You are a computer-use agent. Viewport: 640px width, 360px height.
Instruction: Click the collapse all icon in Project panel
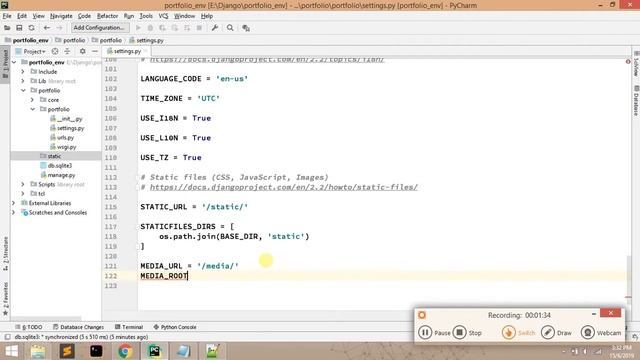click(67, 51)
